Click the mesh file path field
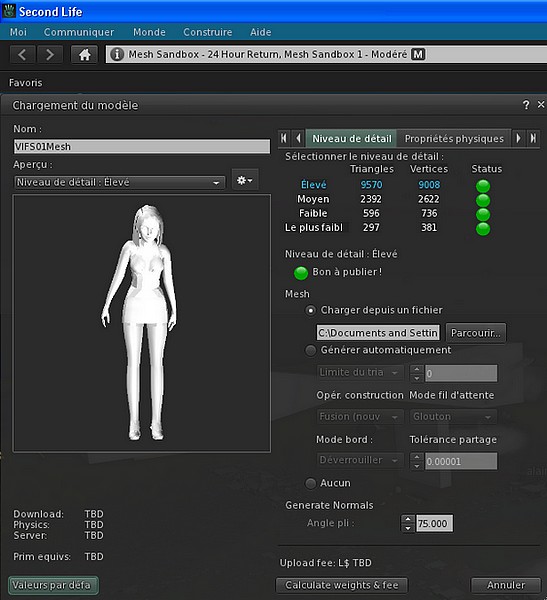Screen dimensions: 547x600 [378, 333]
